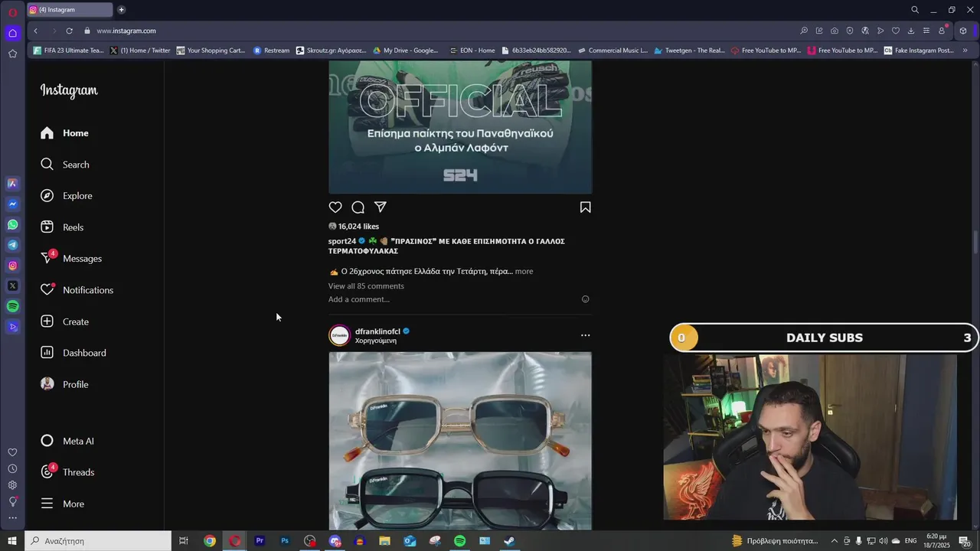View all 85 comments

point(366,286)
